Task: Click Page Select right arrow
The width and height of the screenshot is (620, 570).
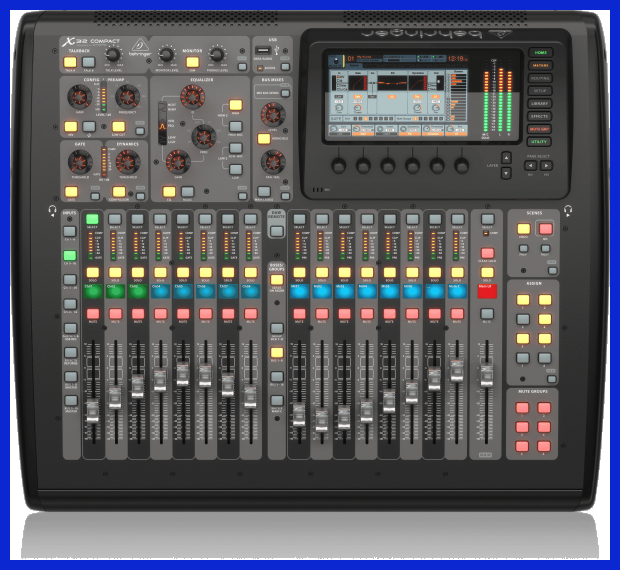Action: (x=546, y=166)
